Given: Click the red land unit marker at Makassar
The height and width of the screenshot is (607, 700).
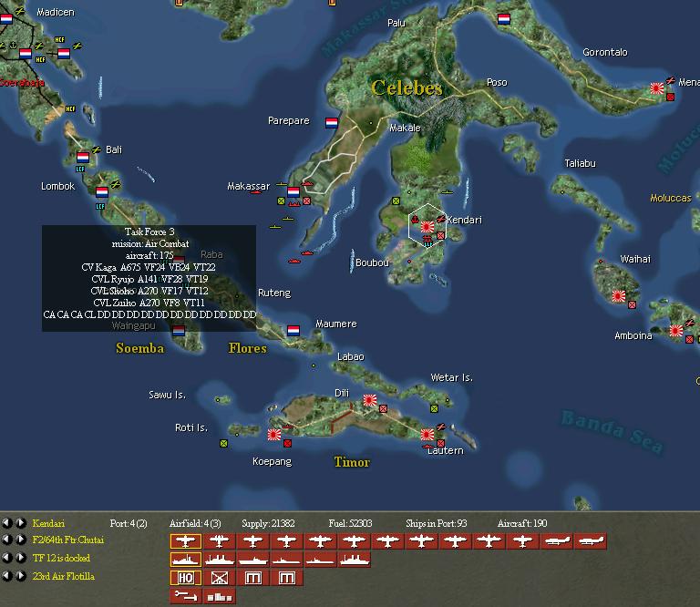Looking at the screenshot, I should click(306, 201).
